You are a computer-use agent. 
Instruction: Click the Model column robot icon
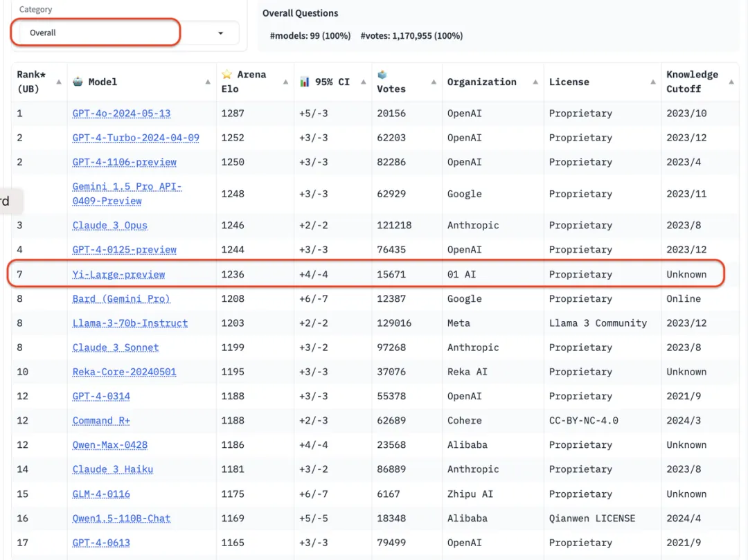(78, 81)
